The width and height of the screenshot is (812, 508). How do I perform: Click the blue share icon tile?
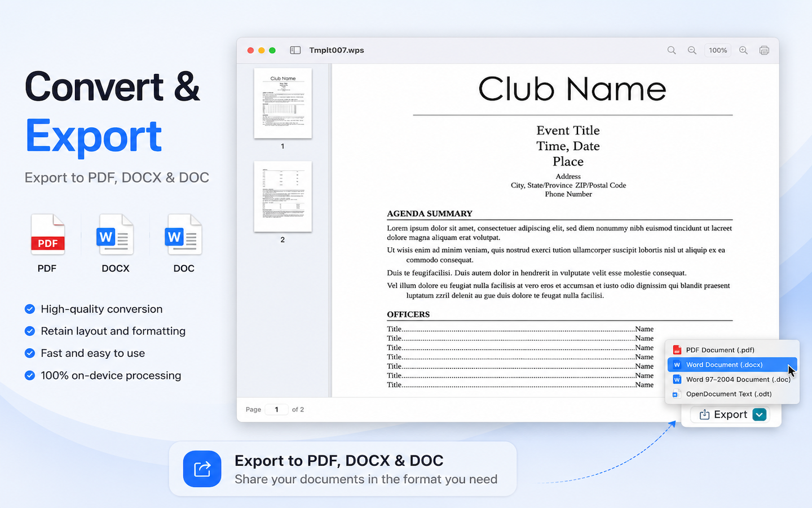202,468
